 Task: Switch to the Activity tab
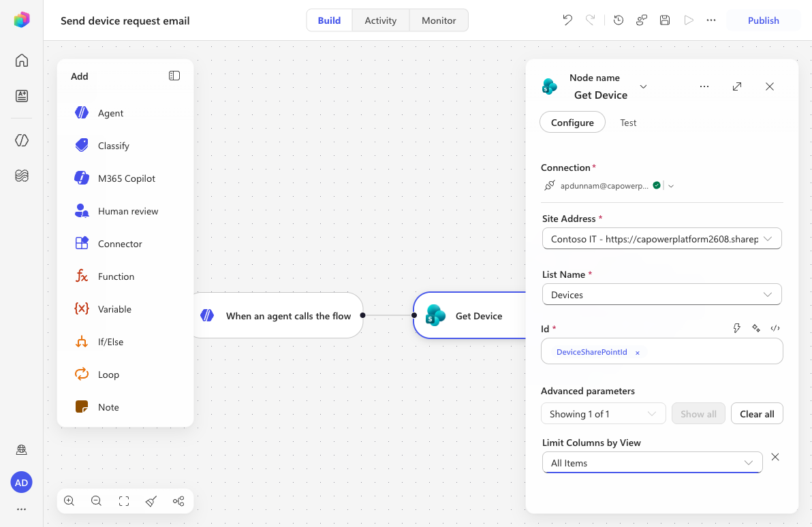coord(381,20)
